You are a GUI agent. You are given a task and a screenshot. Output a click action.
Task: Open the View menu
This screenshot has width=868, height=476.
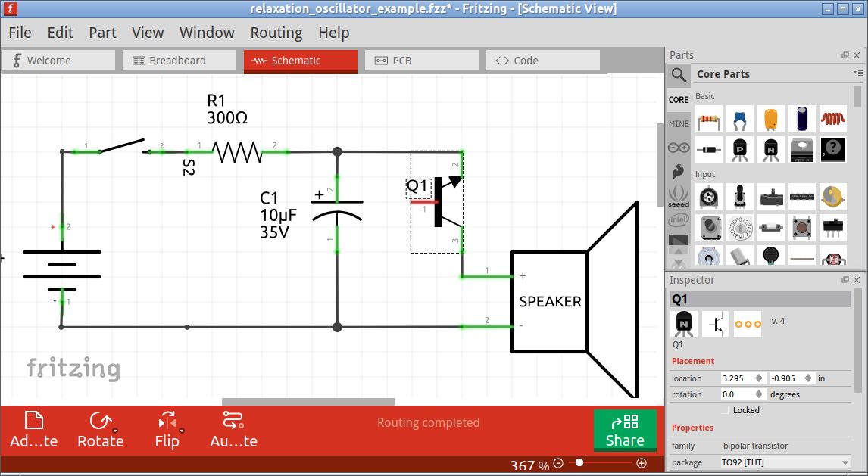point(148,33)
